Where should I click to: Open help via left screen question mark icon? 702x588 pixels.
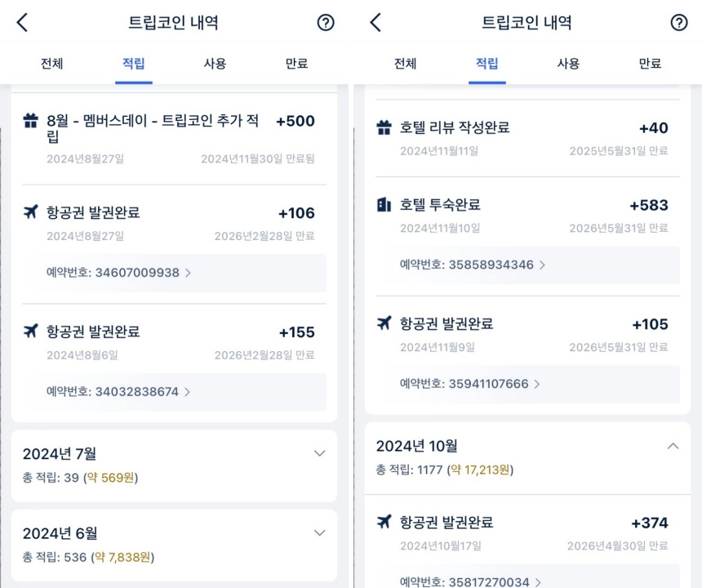(x=325, y=24)
